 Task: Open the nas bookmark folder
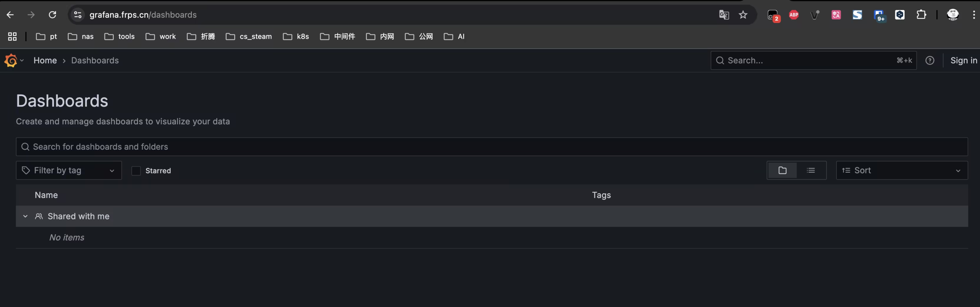[81, 36]
